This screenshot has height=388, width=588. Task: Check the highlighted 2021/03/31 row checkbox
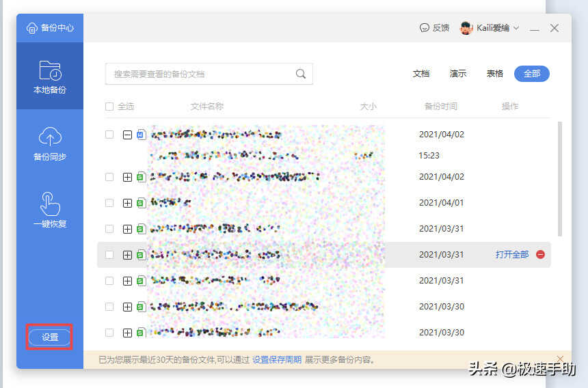click(x=109, y=255)
